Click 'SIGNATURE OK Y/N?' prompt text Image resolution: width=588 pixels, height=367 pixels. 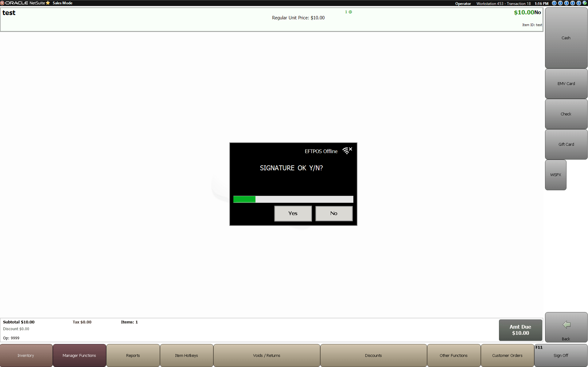tap(291, 168)
